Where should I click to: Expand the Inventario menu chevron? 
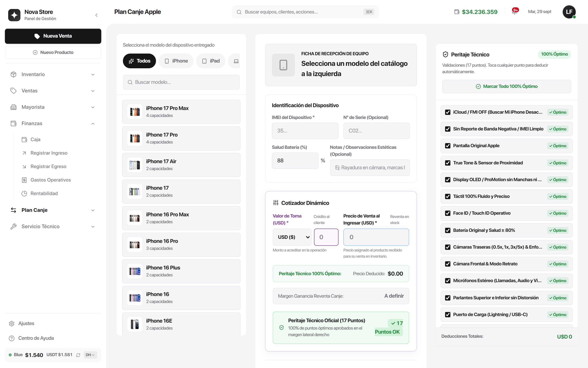93,74
